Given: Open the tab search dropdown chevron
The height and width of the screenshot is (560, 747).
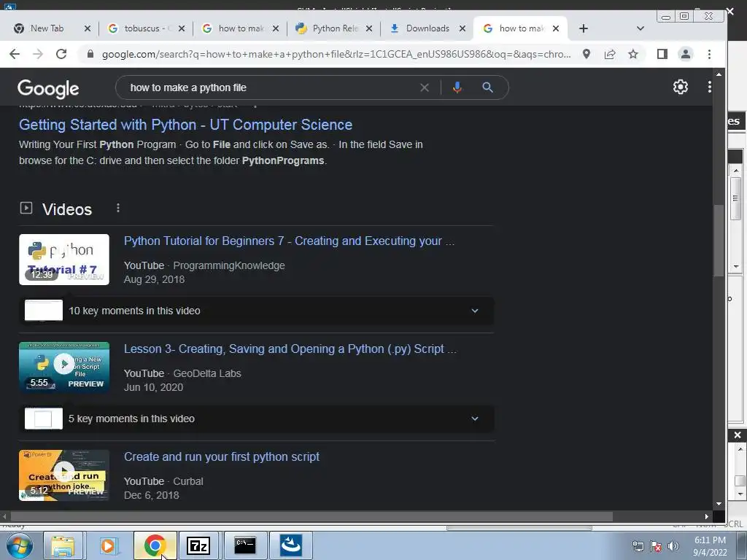Looking at the screenshot, I should point(640,28).
